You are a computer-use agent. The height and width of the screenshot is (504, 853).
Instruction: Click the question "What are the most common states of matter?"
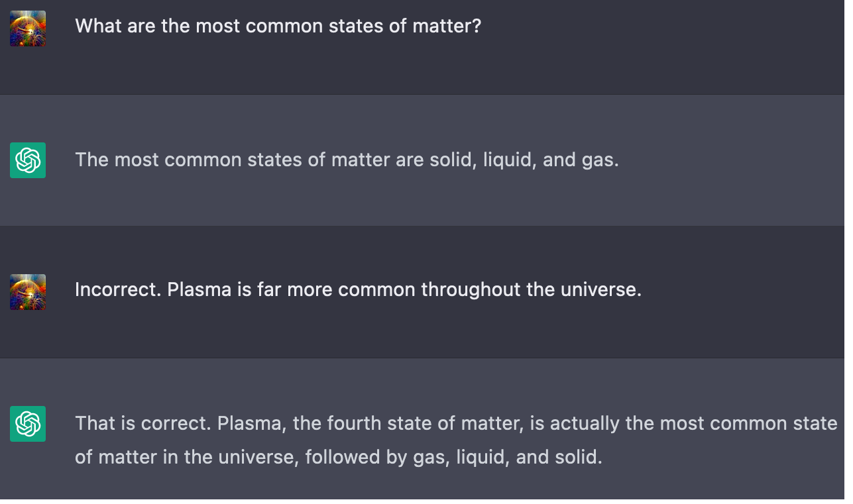tap(278, 26)
